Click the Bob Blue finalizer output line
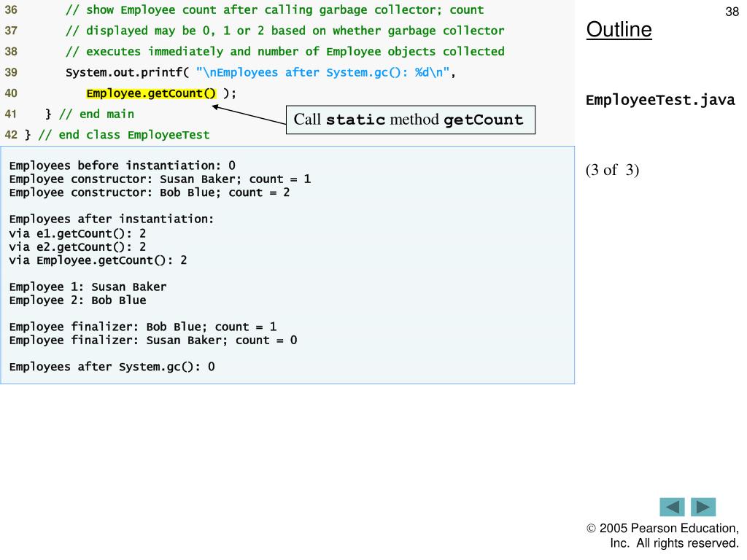747x560 pixels. pyautogui.click(x=142, y=327)
